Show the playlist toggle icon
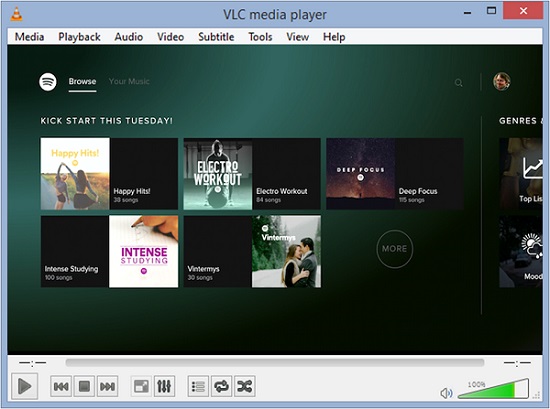 point(198,386)
